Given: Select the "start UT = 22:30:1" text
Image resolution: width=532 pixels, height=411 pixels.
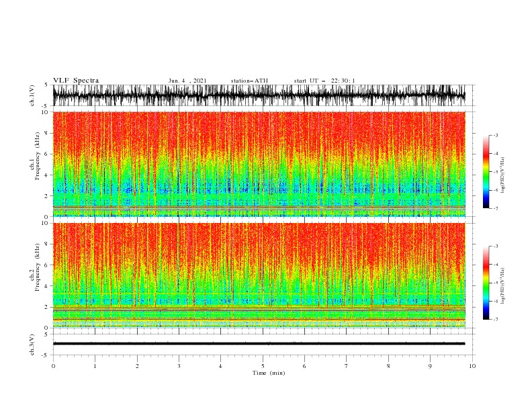Looking at the screenshot, I should point(324,81).
